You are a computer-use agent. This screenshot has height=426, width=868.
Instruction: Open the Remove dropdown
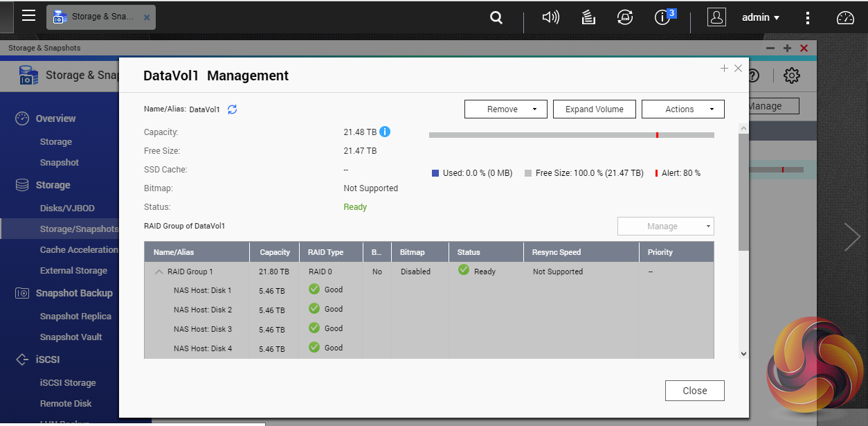(505, 109)
